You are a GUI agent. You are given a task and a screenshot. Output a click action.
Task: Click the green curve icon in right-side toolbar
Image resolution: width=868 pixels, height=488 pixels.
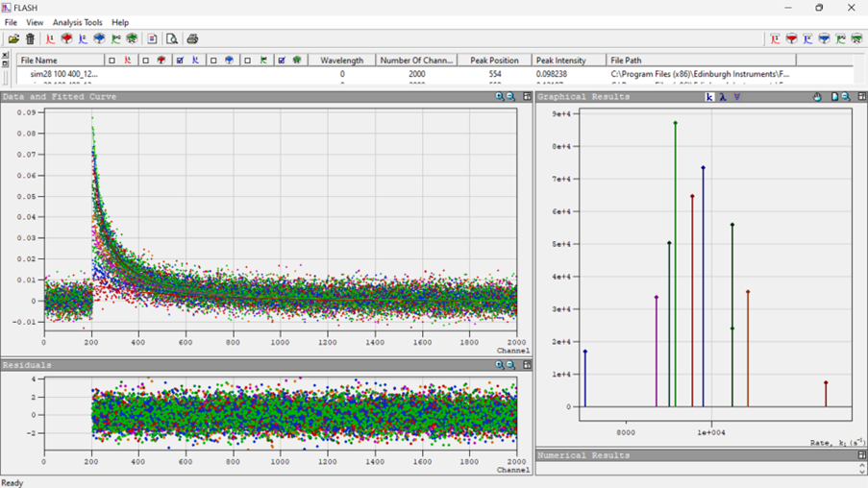coord(840,38)
